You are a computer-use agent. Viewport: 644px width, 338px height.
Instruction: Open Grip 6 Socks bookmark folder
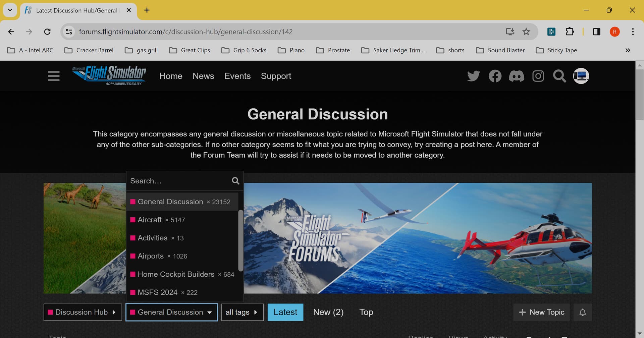[244, 50]
